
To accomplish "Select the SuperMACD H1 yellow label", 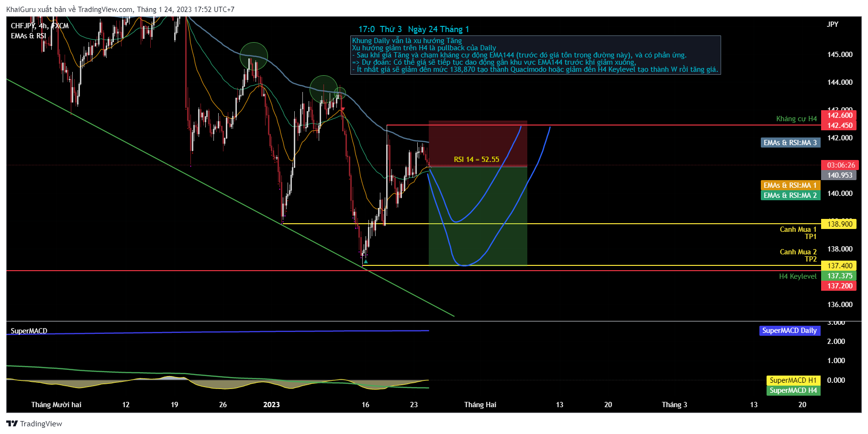I will click(793, 380).
